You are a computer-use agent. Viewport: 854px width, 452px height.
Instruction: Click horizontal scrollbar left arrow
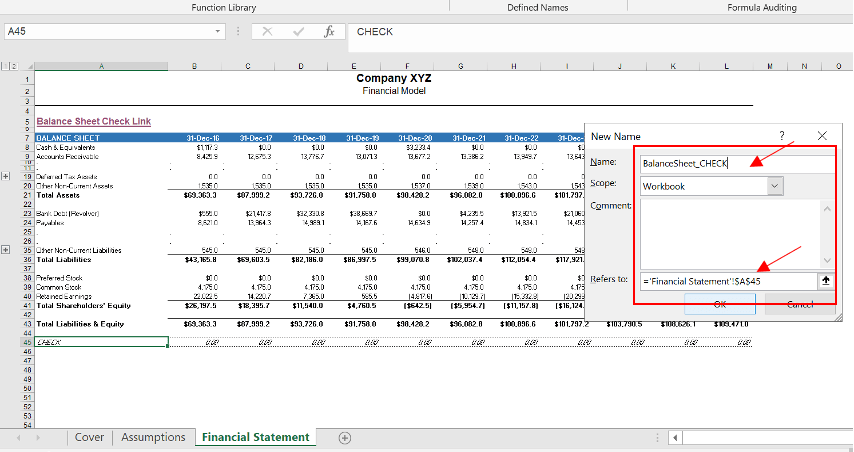tap(675, 437)
